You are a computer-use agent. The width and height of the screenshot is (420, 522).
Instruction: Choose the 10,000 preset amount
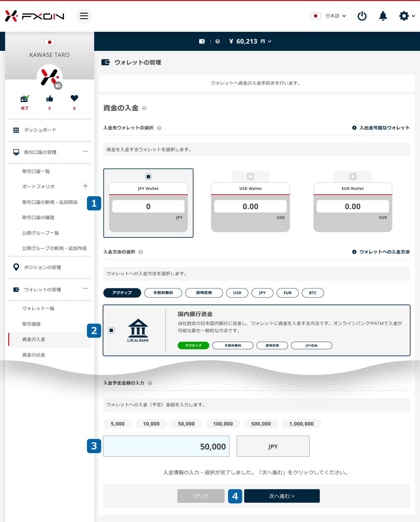tap(151, 424)
